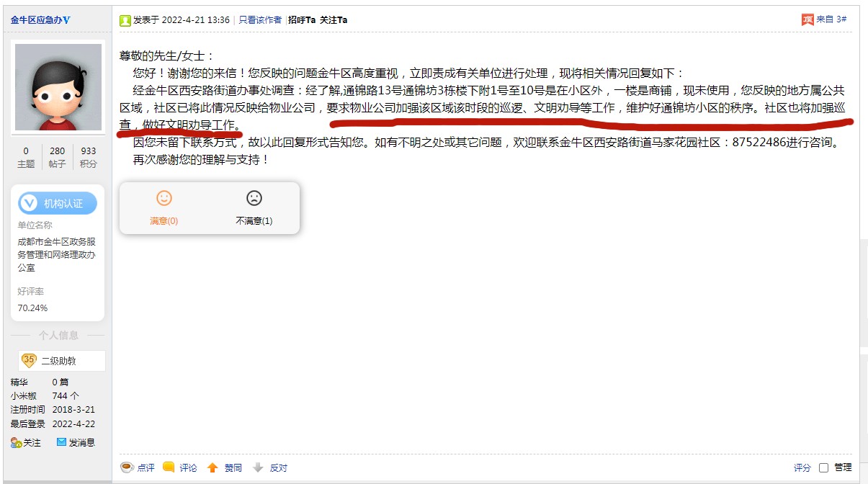The height and width of the screenshot is (484, 868).
Task: Open the 金牛区应急办 username link
Action: (40, 19)
